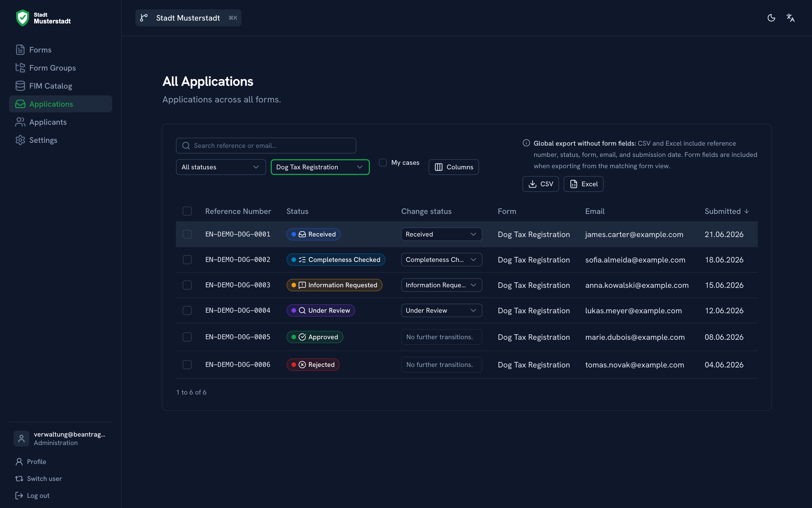Select row EN-DEMO-DOG-0004 checkbox

pos(187,310)
